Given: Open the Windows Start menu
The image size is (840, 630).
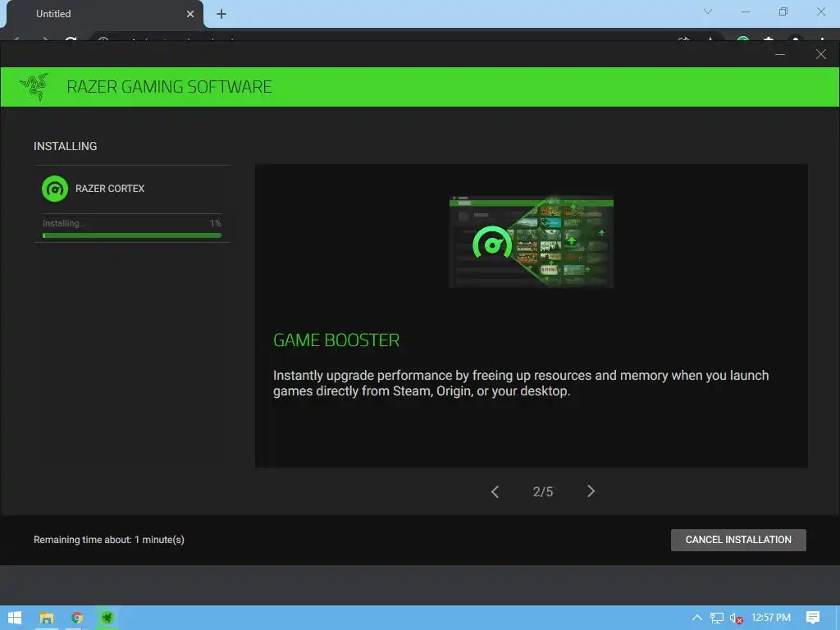Looking at the screenshot, I should 15,618.
